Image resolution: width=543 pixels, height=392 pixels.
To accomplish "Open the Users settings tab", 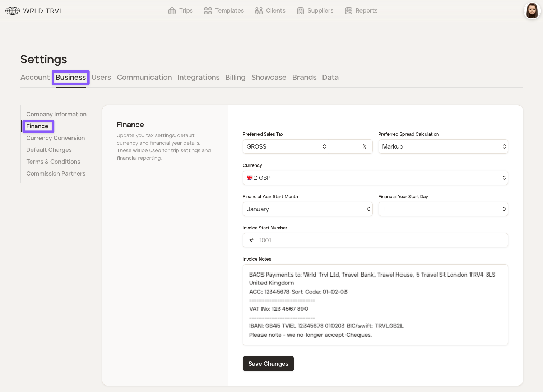I will tap(101, 77).
